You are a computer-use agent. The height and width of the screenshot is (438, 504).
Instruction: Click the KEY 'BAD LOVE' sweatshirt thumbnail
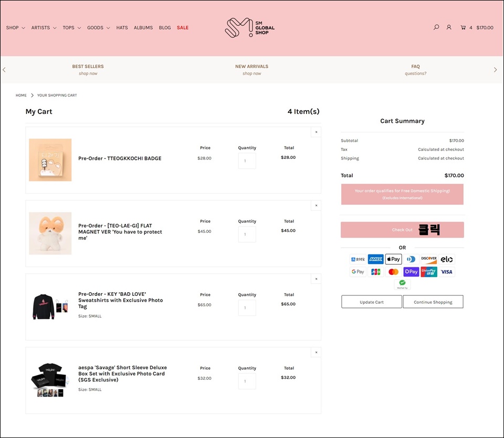[50, 307]
